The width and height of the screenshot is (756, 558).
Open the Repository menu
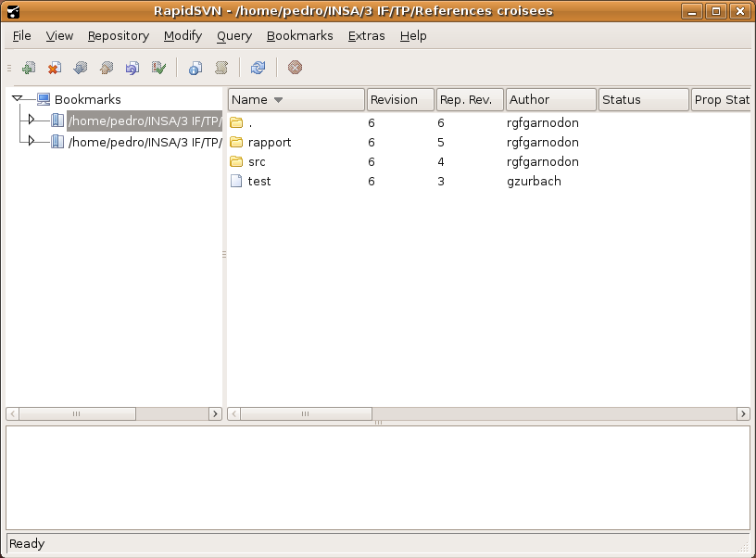tap(118, 36)
